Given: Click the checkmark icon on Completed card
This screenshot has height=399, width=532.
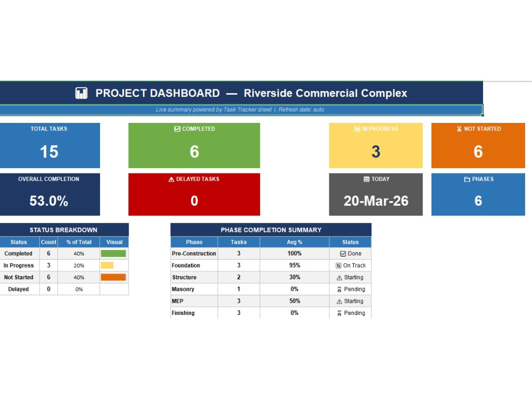Looking at the screenshot, I should [177, 129].
